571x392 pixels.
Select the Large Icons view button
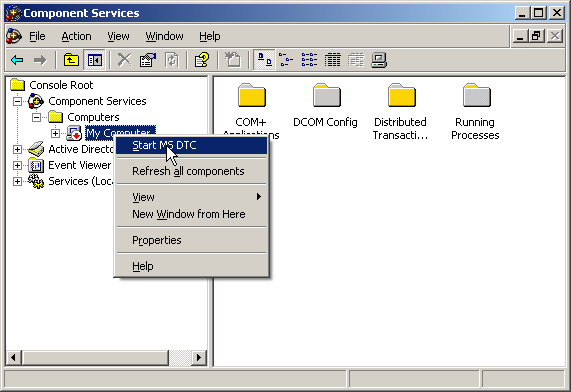pyautogui.click(x=264, y=60)
